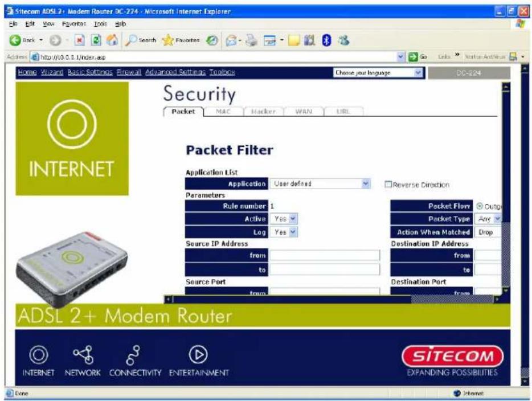Open Messenger buddy icon in toolbar
This screenshot has height=401, width=532.
343,40
